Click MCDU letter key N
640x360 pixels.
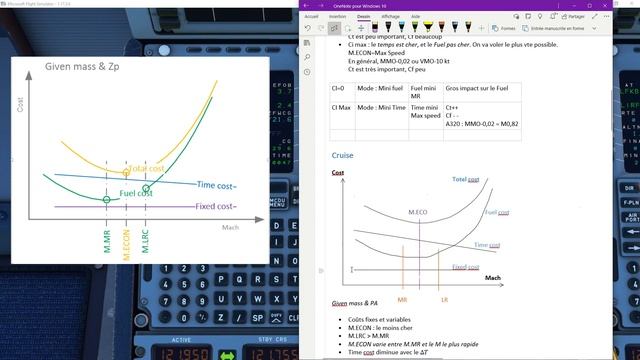click(x=277, y=261)
